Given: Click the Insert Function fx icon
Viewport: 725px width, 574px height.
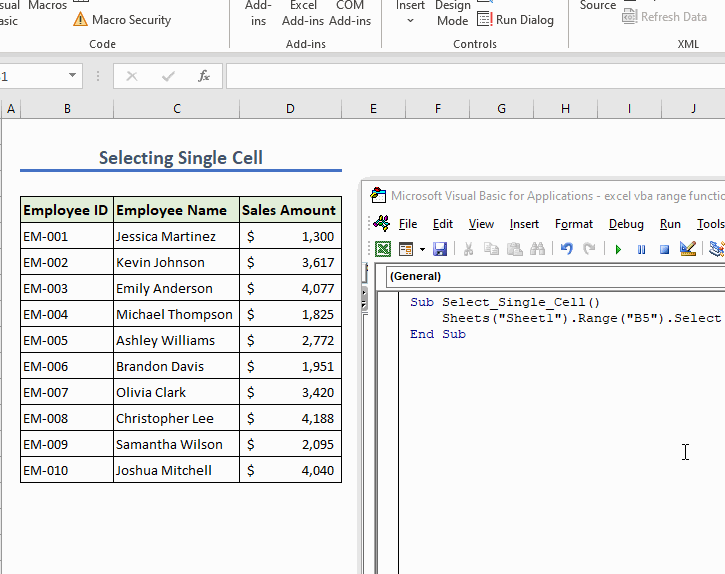Looking at the screenshot, I should click(x=204, y=76).
